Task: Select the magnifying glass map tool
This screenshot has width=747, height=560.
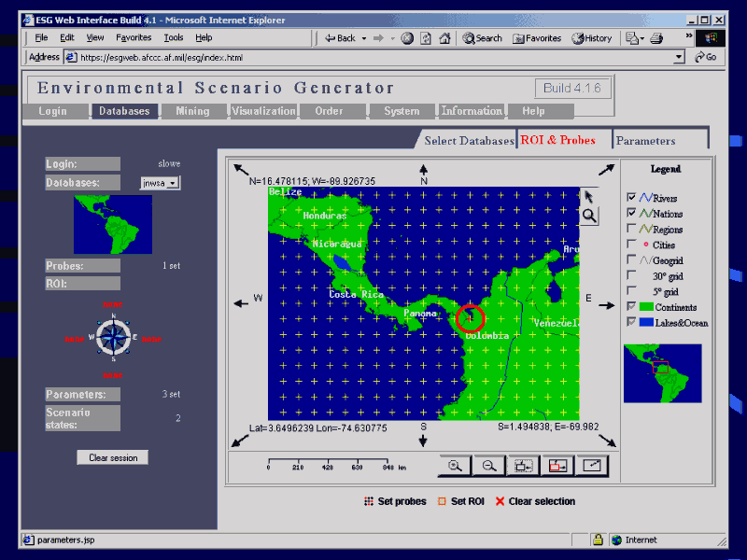Action: click(589, 216)
